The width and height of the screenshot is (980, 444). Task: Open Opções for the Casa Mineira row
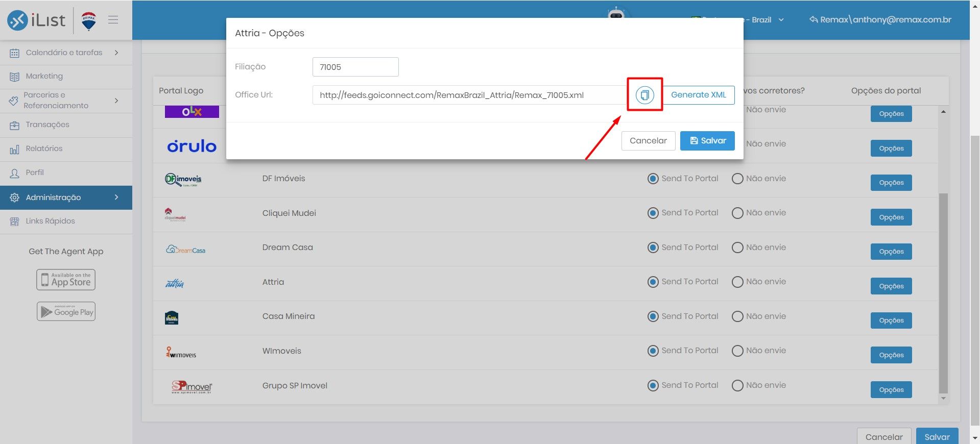[x=891, y=320]
